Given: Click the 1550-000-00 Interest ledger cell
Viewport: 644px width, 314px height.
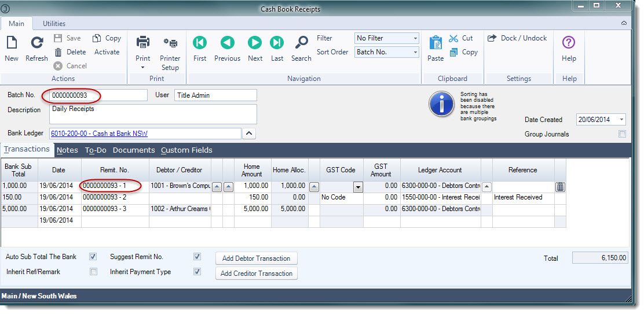Looking at the screenshot, I should [x=440, y=197].
